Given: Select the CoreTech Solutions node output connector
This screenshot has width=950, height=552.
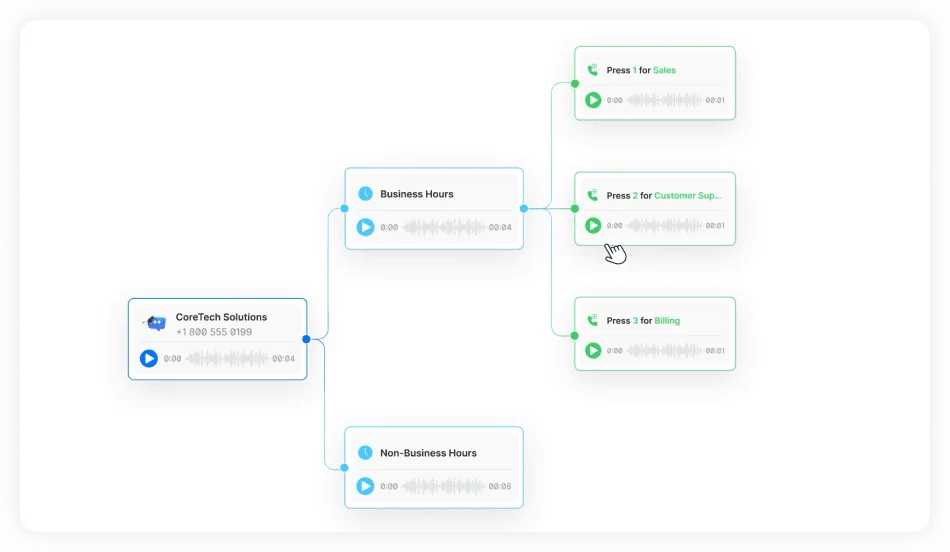Looking at the screenshot, I should [x=307, y=339].
